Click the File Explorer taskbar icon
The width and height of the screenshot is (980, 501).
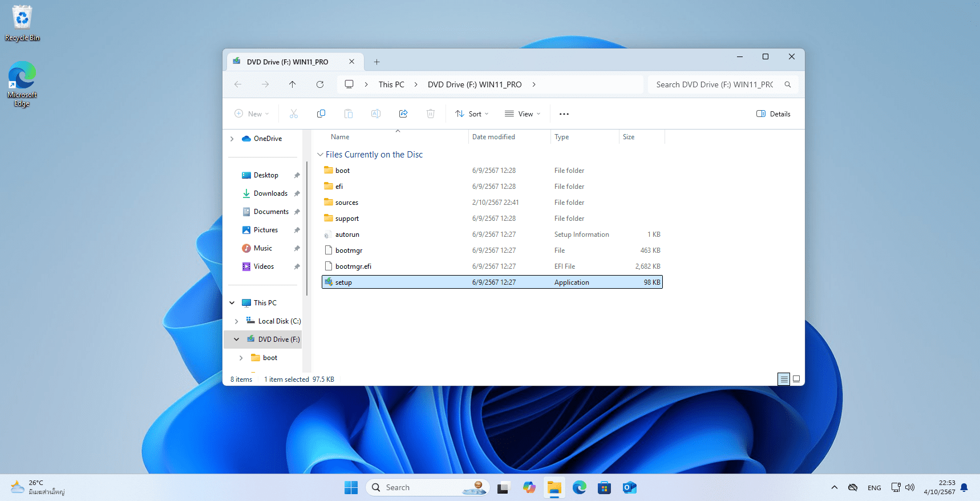[554, 487]
